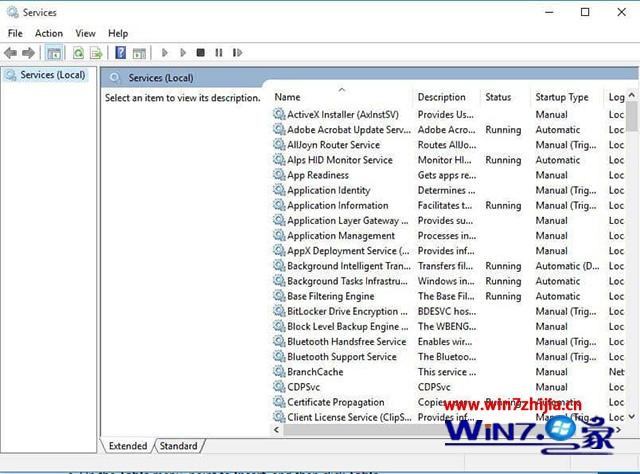Click the second Start Service arrow icon

pyautogui.click(x=182, y=53)
